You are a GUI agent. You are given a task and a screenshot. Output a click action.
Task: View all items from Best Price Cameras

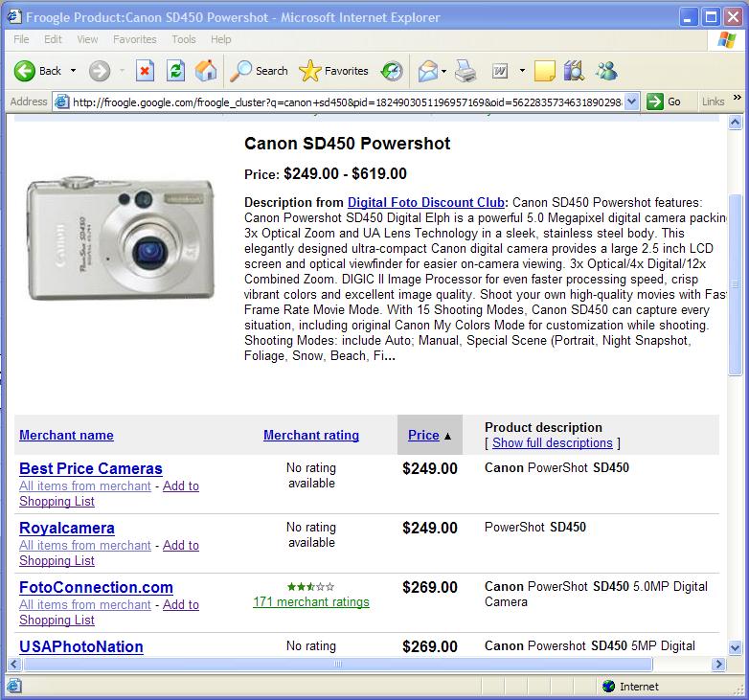[x=85, y=486]
